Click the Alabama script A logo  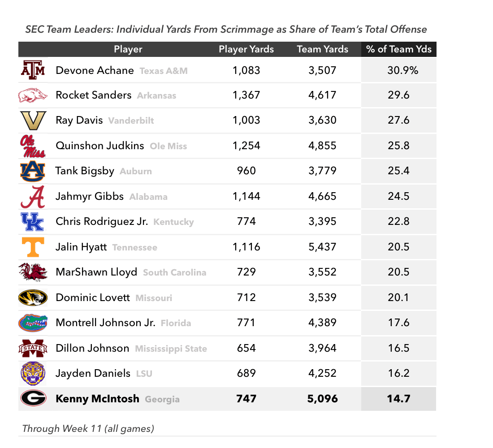[x=33, y=197]
